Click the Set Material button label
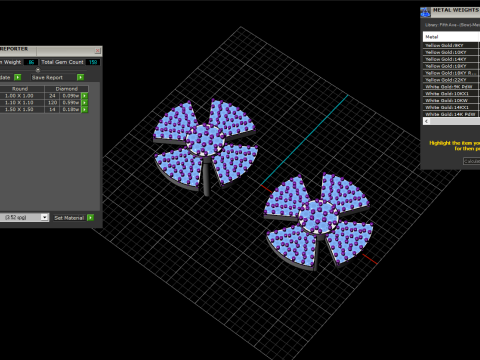This screenshot has width=480, height=360. click(69, 218)
